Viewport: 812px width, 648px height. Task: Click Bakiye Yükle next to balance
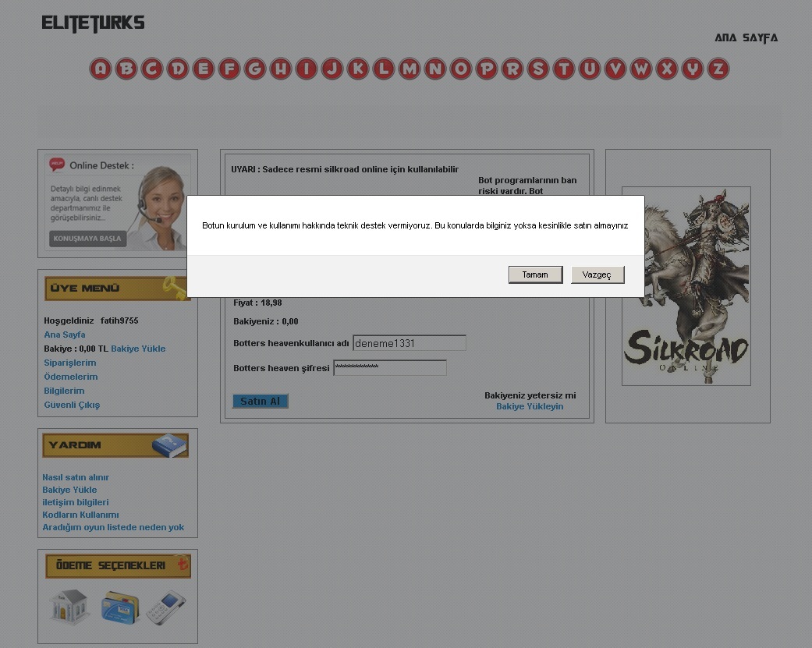tap(138, 349)
